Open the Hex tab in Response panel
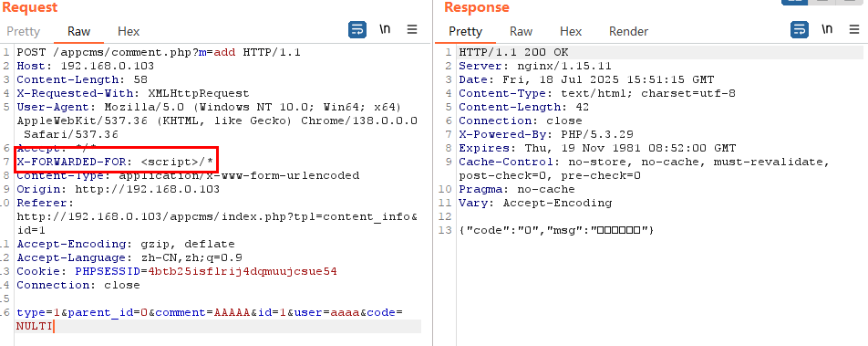This screenshot has width=868, height=346. tap(571, 31)
